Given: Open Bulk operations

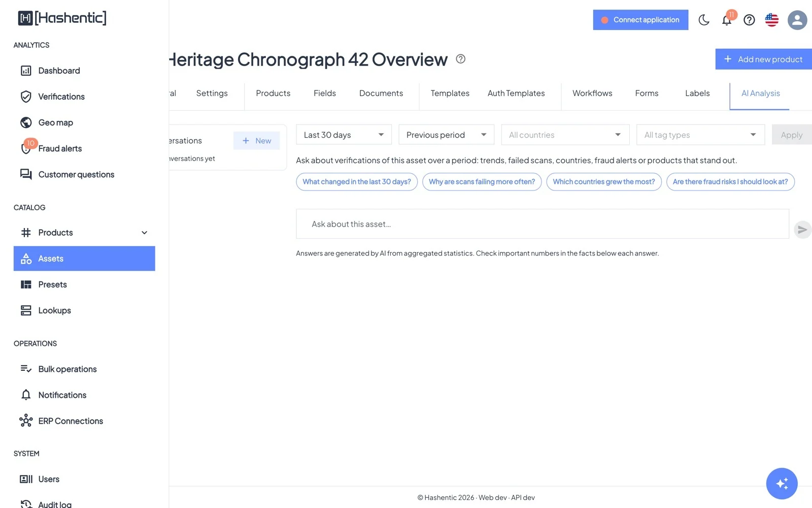Looking at the screenshot, I should [84, 369].
